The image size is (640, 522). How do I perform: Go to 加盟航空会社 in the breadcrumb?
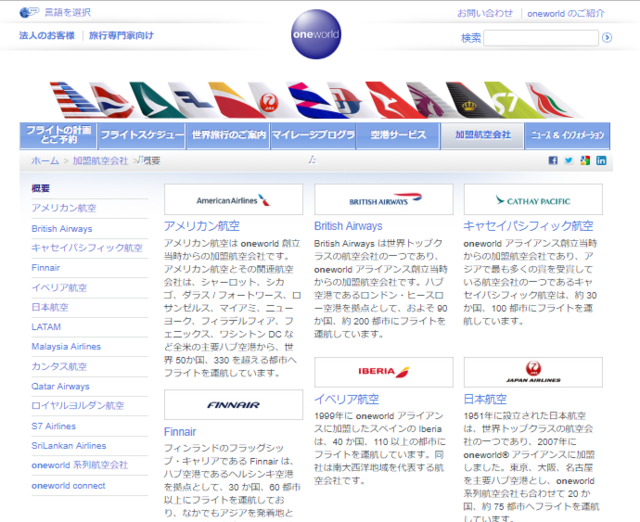[100, 160]
